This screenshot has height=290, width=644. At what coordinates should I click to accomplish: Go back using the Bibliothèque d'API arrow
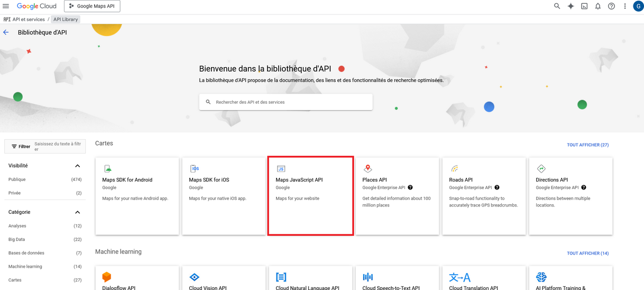6,32
